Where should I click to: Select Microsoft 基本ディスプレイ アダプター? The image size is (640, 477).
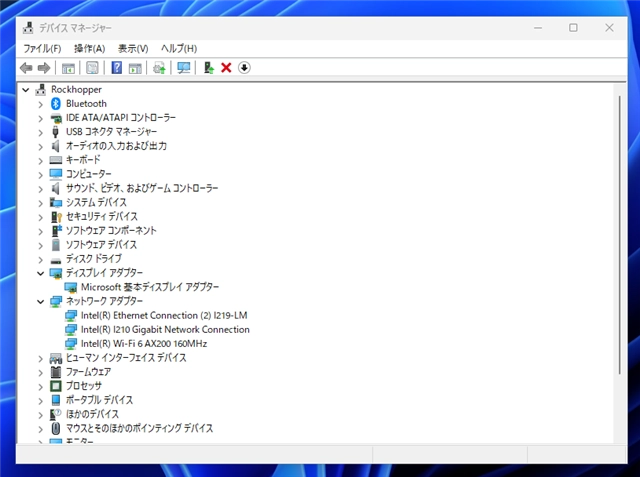point(150,287)
